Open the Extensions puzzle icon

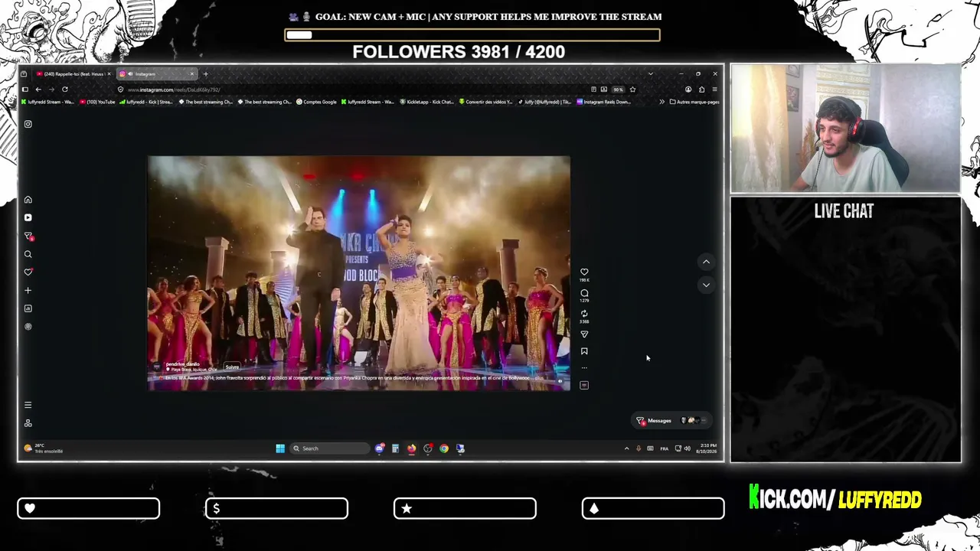tap(701, 90)
